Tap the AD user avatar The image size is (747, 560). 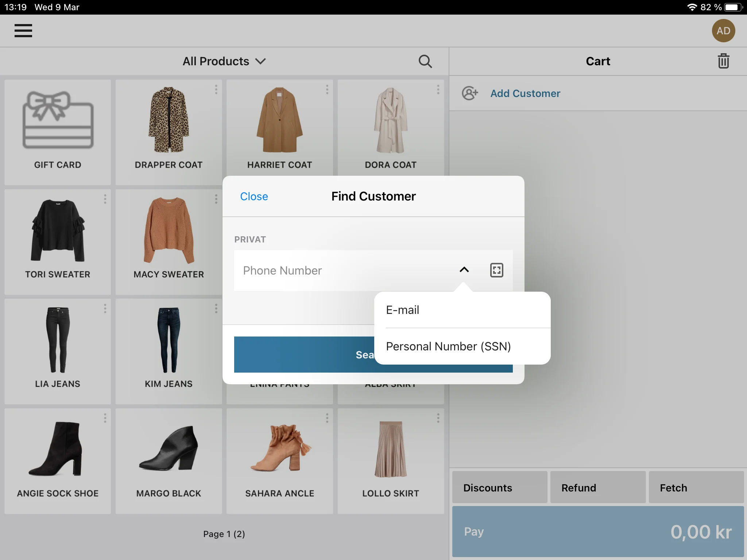coord(723,31)
